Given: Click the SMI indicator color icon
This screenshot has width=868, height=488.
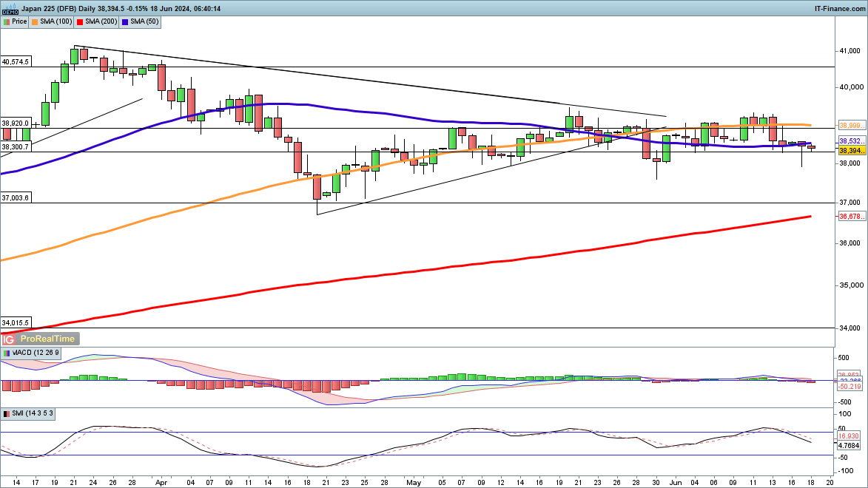Looking at the screenshot, I should (x=6, y=413).
